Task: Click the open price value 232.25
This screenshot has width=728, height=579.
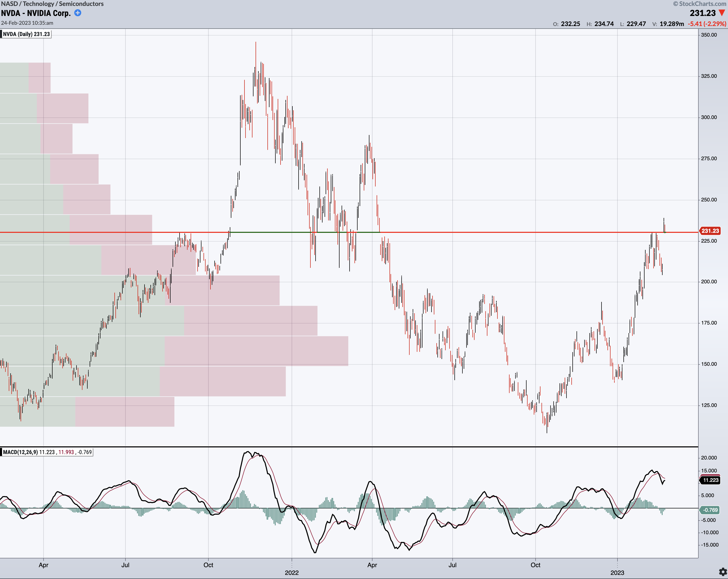Action: pos(570,24)
